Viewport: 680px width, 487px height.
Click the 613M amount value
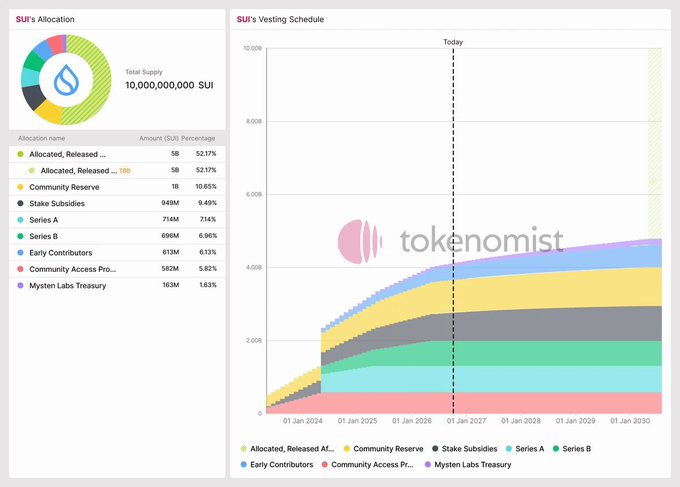[x=171, y=252]
